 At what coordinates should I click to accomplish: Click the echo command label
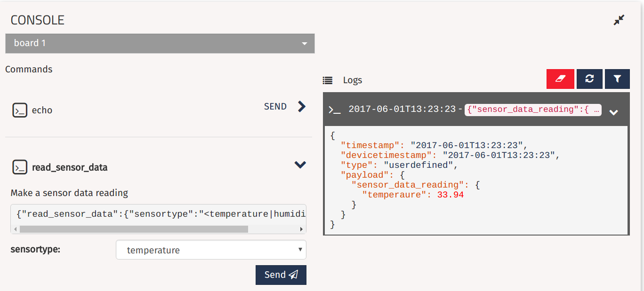click(42, 110)
